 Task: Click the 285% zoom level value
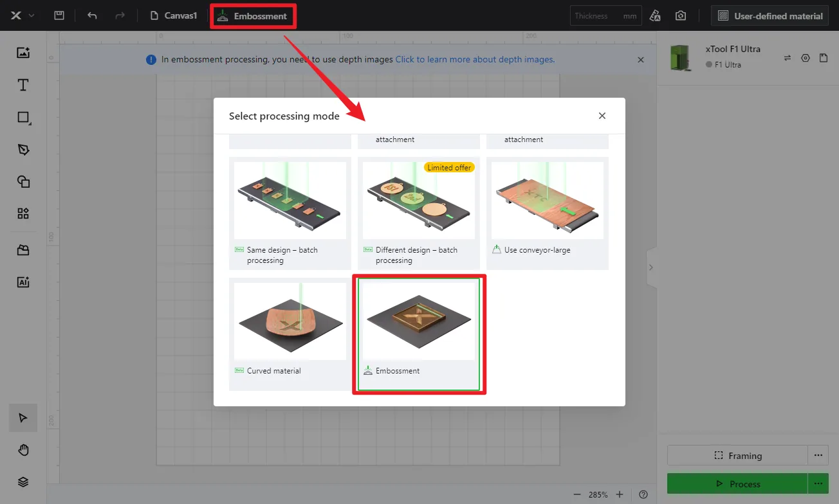tap(598, 494)
